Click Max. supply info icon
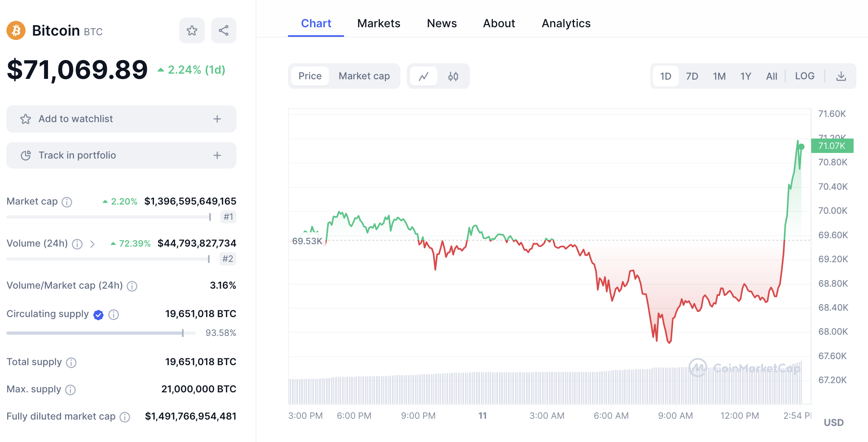Viewport: 868px width, 442px height. pos(70,390)
